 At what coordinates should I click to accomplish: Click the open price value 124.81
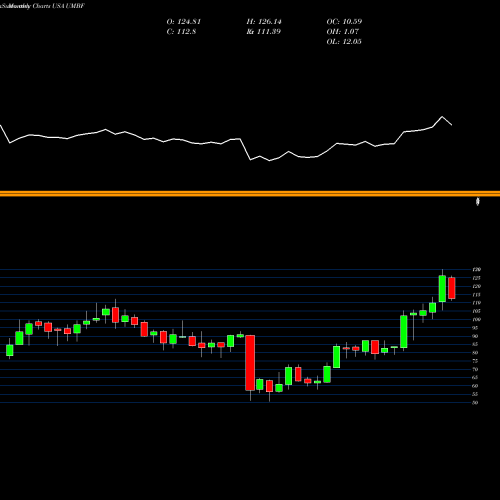click(188, 22)
